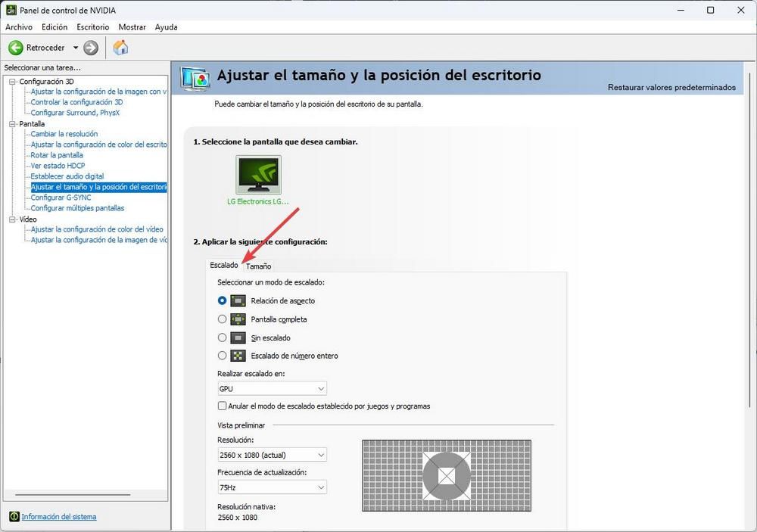Open Ajustar la configuración de la imagen de vídeo
The height and width of the screenshot is (532, 757).
click(x=98, y=240)
